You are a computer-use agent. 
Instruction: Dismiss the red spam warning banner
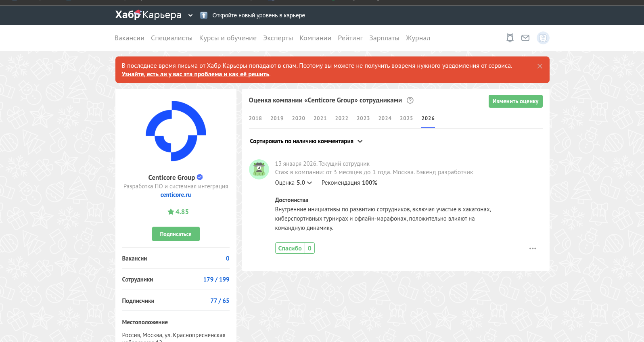click(540, 66)
